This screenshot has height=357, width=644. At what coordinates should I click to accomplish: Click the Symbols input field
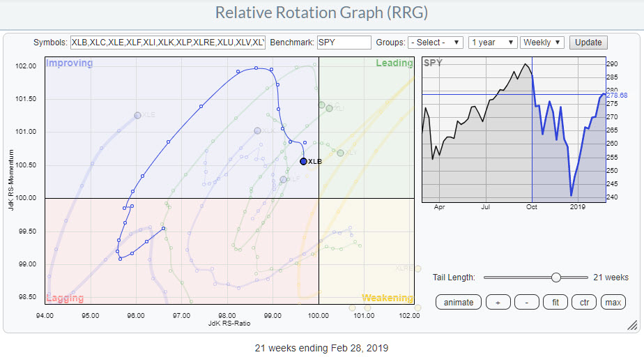[168, 43]
